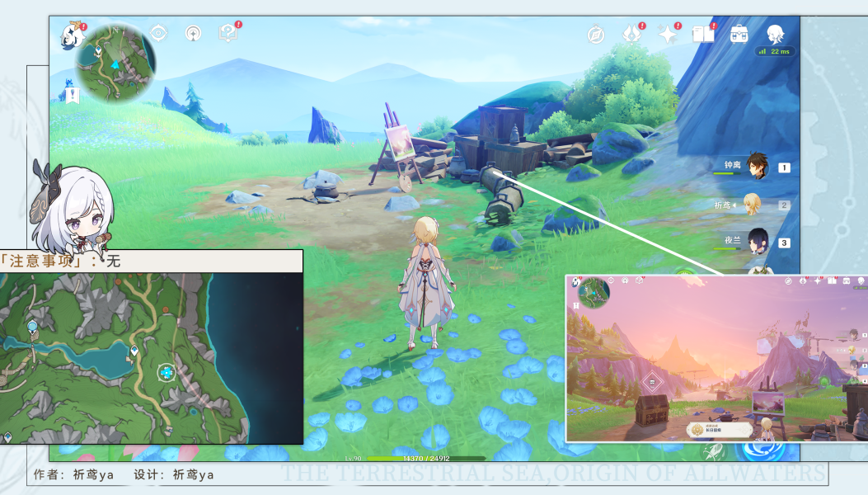Viewport: 868px width, 495px height.
Task: Click the achievement popup banner in inset screenshot
Action: 719,429
